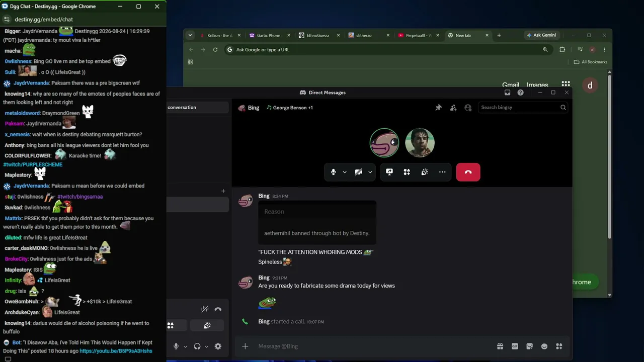The image size is (644, 362).
Task: Open the Chrome three-dot menu
Action: pyautogui.click(x=604, y=50)
